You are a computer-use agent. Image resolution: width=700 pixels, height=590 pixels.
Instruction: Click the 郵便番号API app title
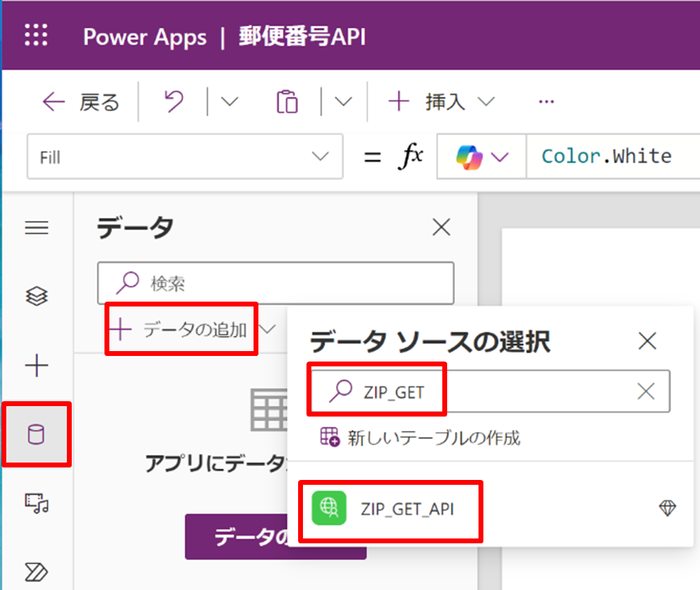pos(302,36)
